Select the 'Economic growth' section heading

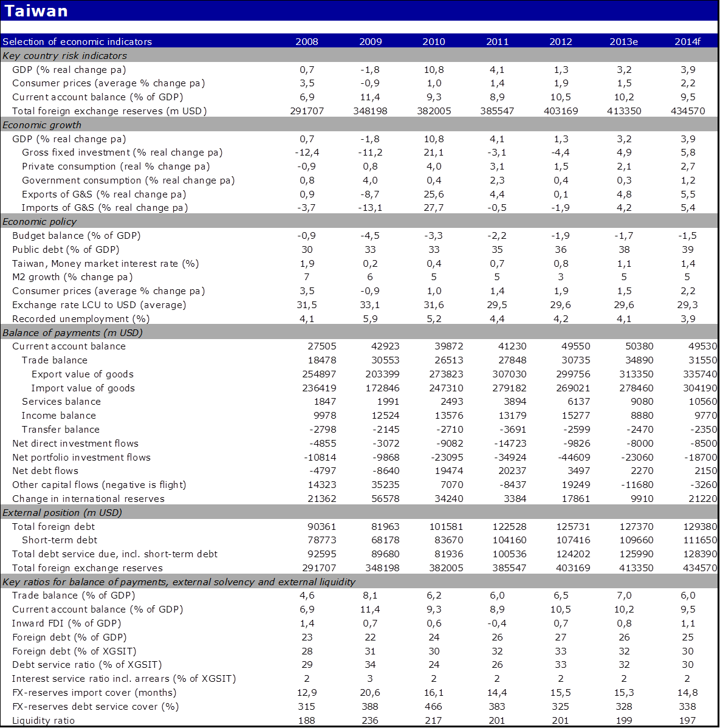tap(42, 125)
